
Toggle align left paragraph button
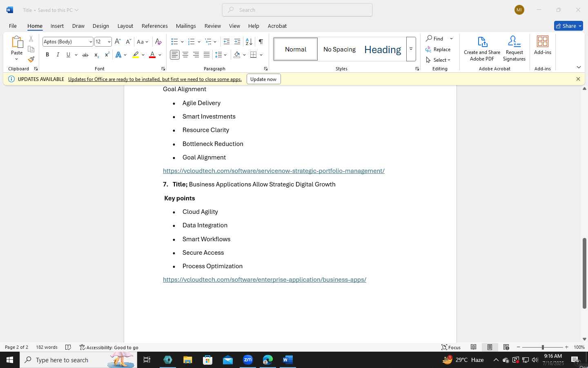click(x=175, y=55)
